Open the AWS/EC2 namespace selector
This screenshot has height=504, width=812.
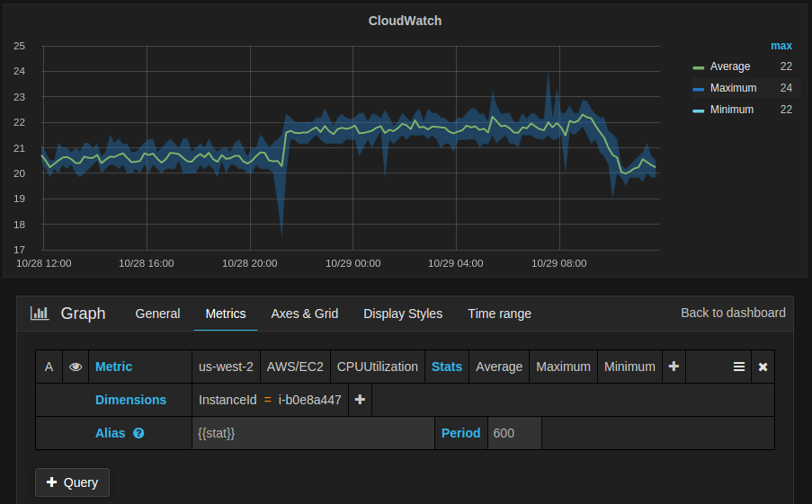click(295, 367)
